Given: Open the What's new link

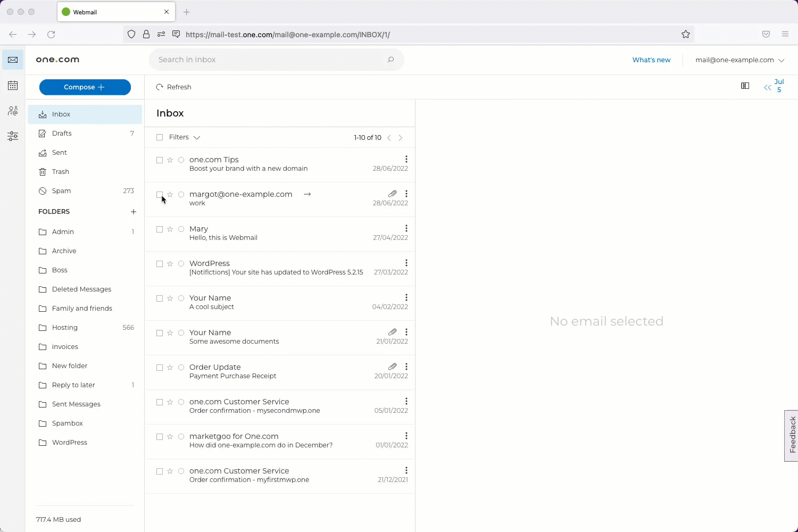Looking at the screenshot, I should [x=651, y=60].
